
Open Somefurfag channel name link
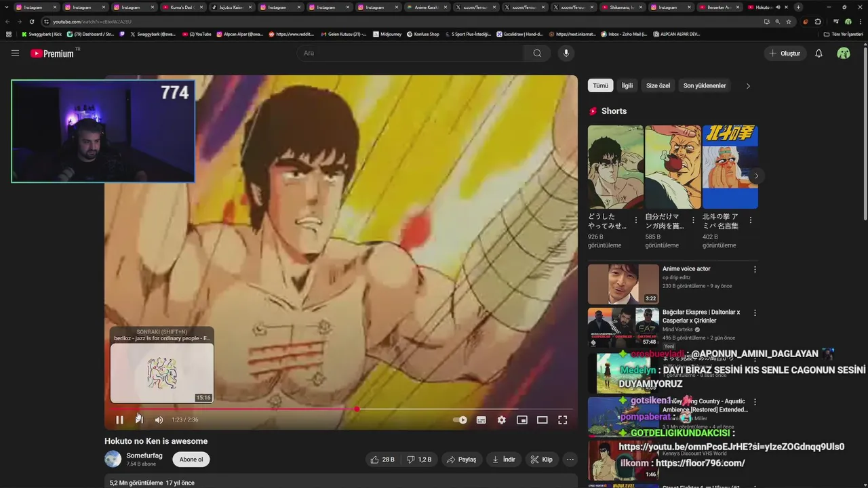[x=144, y=455]
